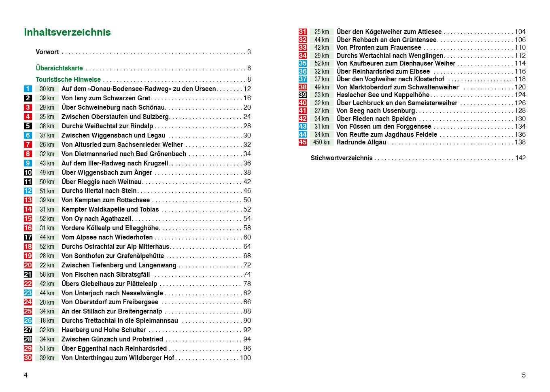The width and height of the screenshot is (550, 392).
Task: Open the Stichwortverzeichnis entry
Action: pos(341,158)
